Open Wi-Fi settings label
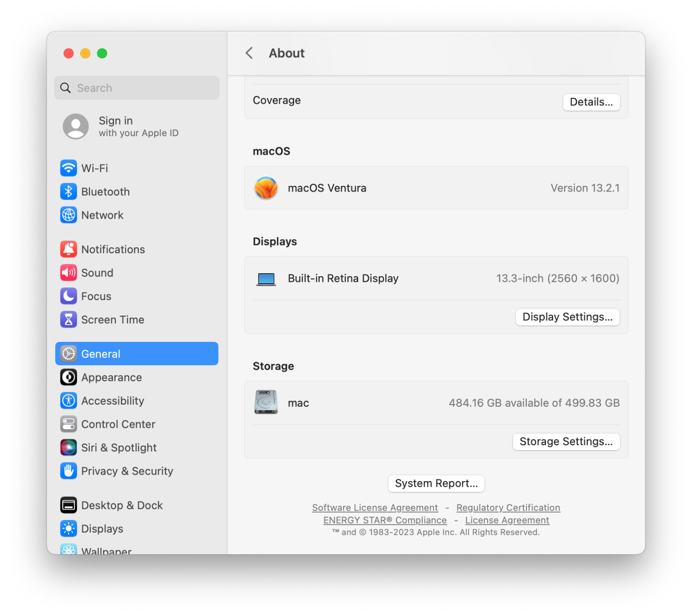692x616 pixels. pos(95,168)
